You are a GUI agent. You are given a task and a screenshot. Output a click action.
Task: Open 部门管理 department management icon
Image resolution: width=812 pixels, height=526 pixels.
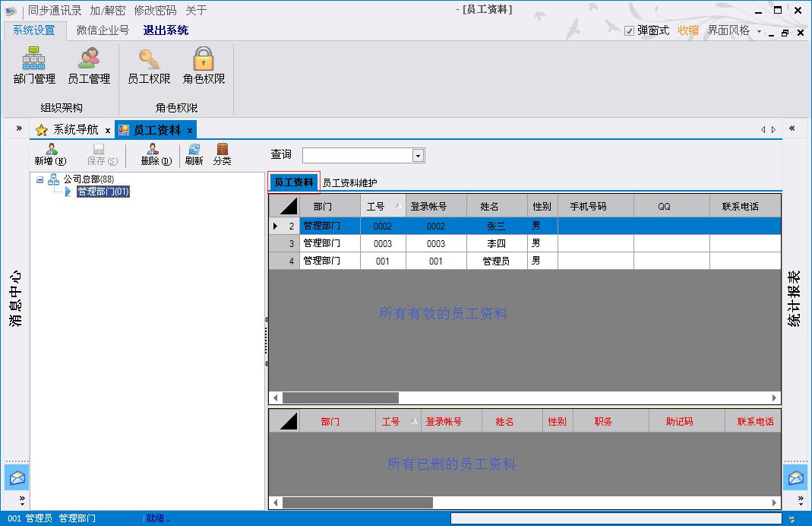tap(34, 65)
